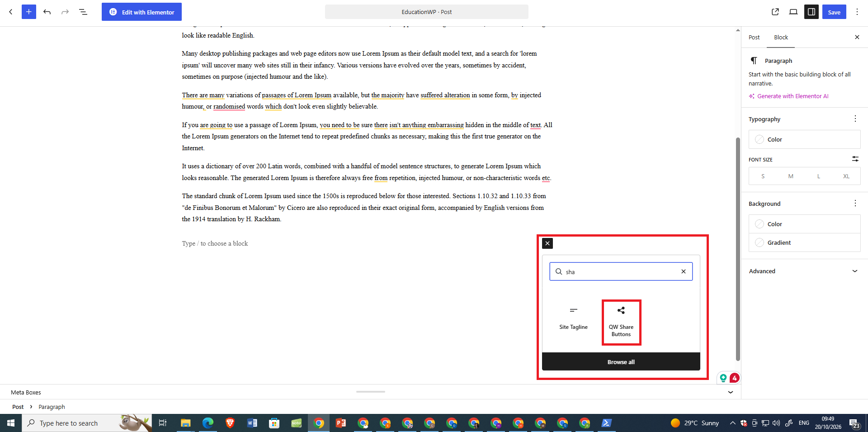This screenshot has height=432, width=868.
Task: Pick Typography text Color swatch
Action: [x=805, y=139]
